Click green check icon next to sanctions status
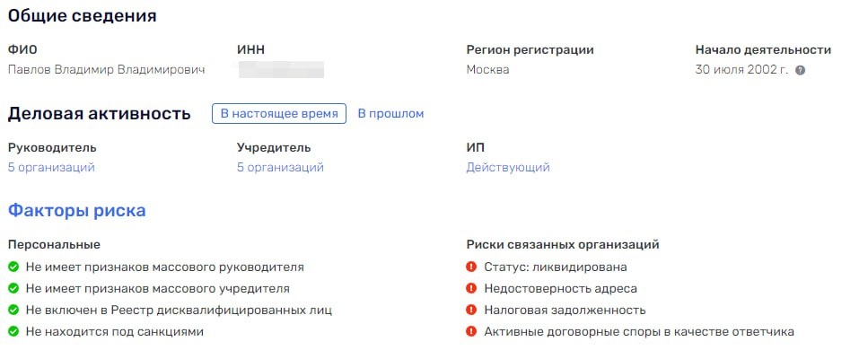Screen dimensions: 868x359 13,331
